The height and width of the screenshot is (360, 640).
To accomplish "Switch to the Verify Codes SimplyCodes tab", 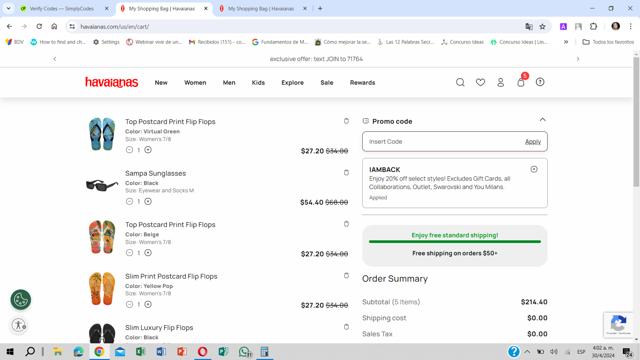I will coord(61,8).
